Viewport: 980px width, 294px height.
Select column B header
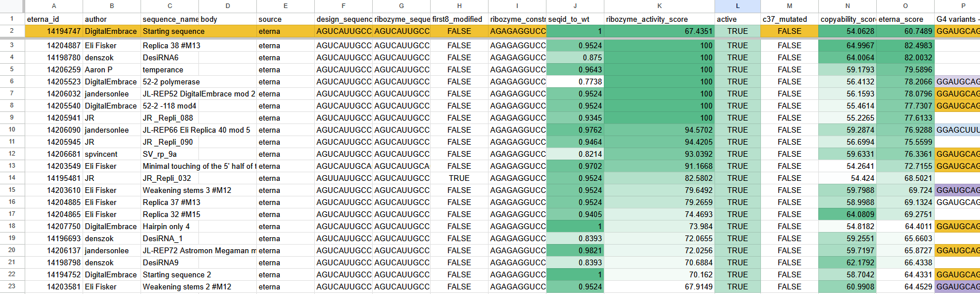click(x=112, y=6)
